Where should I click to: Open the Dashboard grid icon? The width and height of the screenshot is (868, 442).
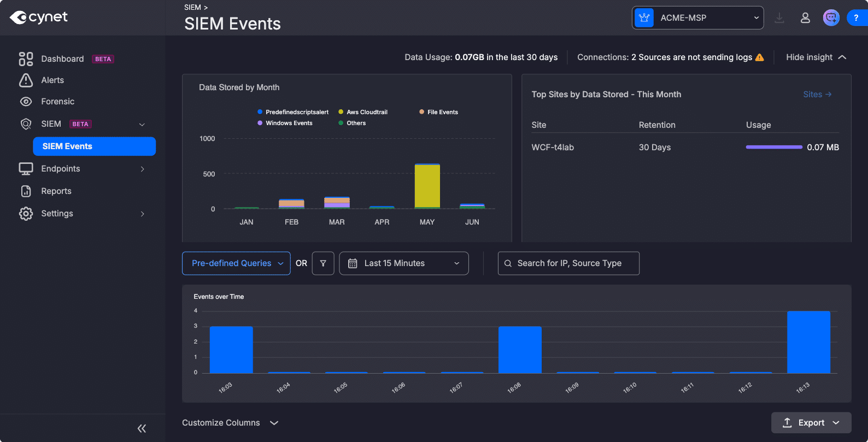(x=26, y=58)
